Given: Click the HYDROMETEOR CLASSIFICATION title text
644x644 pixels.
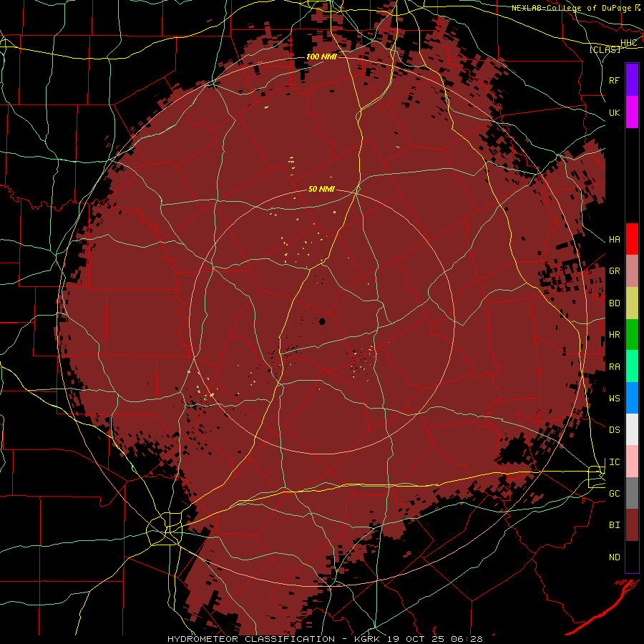Looking at the screenshot, I should point(251,639).
